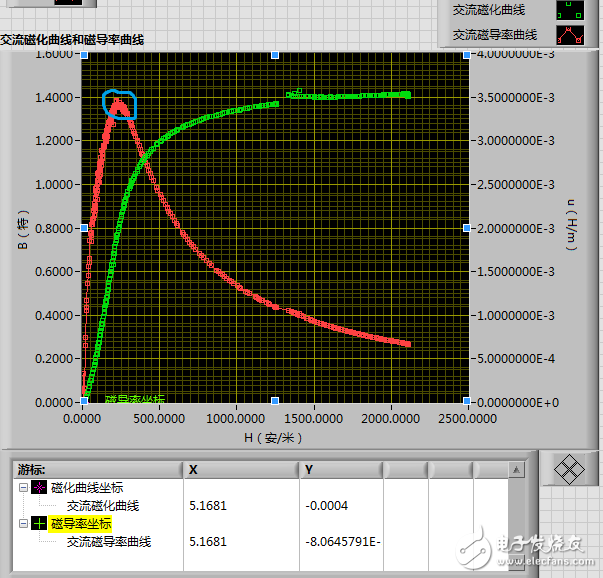Click the right-middle graph resize handle

(x=466, y=228)
